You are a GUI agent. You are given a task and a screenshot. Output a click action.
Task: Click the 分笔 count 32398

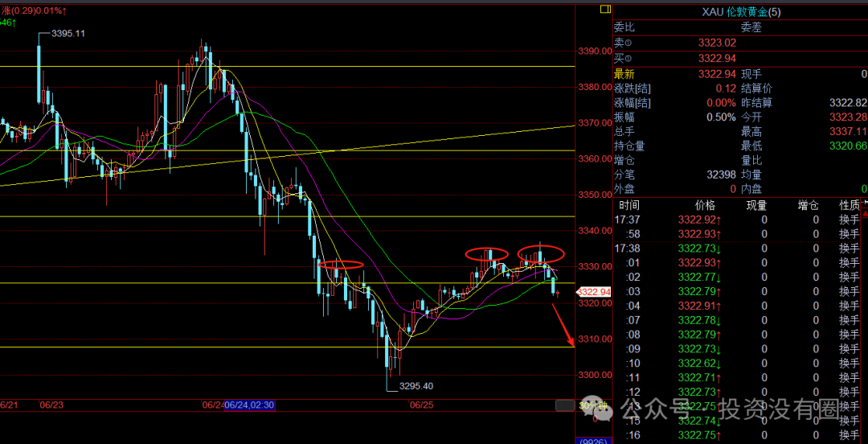[721, 175]
